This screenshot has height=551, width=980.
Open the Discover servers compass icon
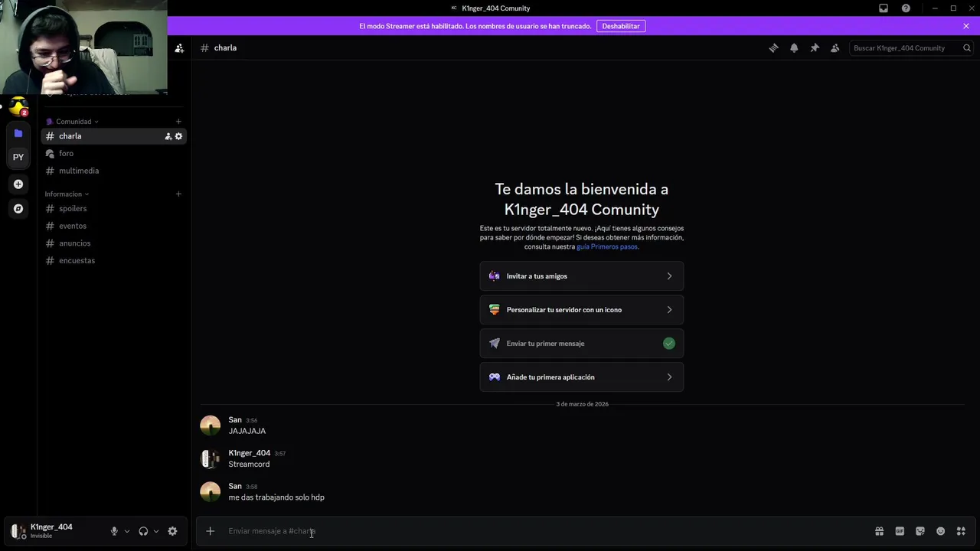18,208
